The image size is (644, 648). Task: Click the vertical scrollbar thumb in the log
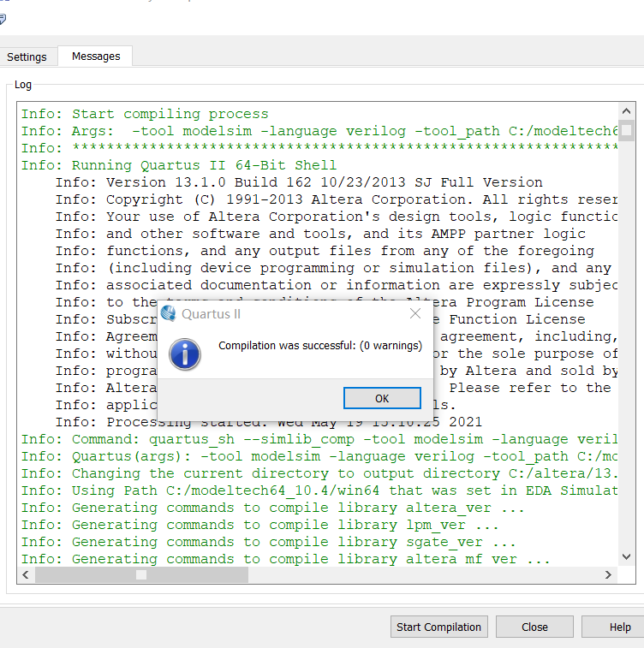(626, 131)
